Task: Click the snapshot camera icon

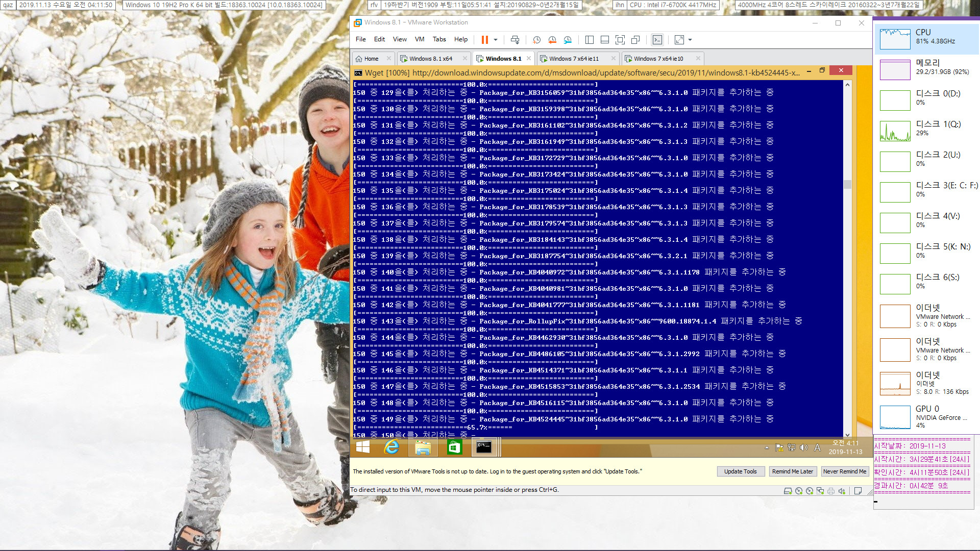Action: coord(536,40)
